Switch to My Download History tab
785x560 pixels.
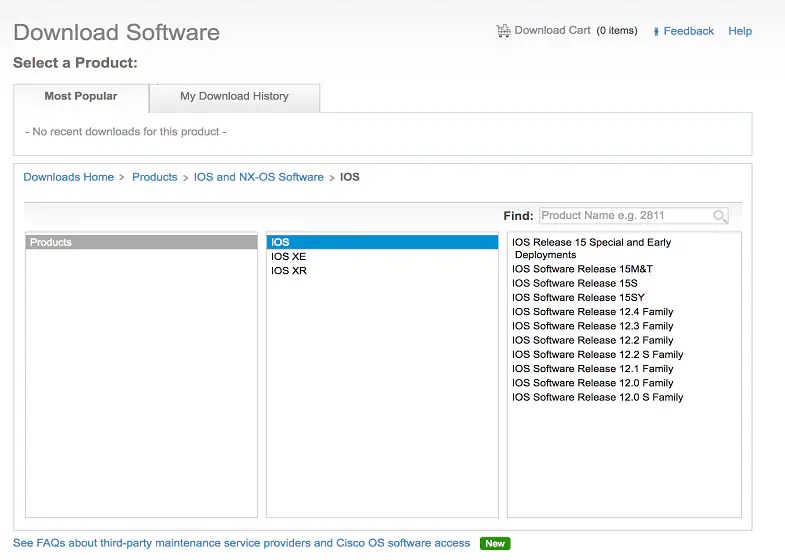coord(234,96)
